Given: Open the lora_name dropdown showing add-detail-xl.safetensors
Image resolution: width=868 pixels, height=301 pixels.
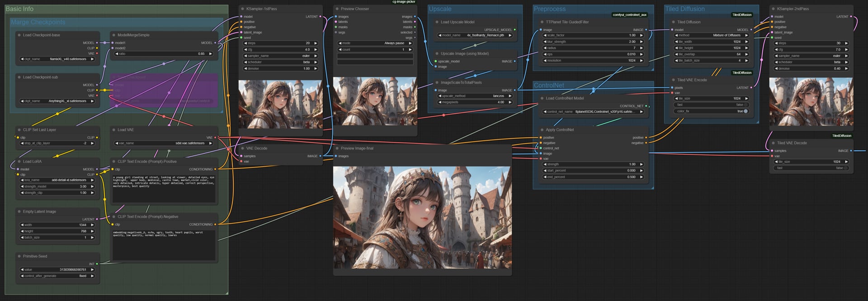Looking at the screenshot, I should [57, 180].
